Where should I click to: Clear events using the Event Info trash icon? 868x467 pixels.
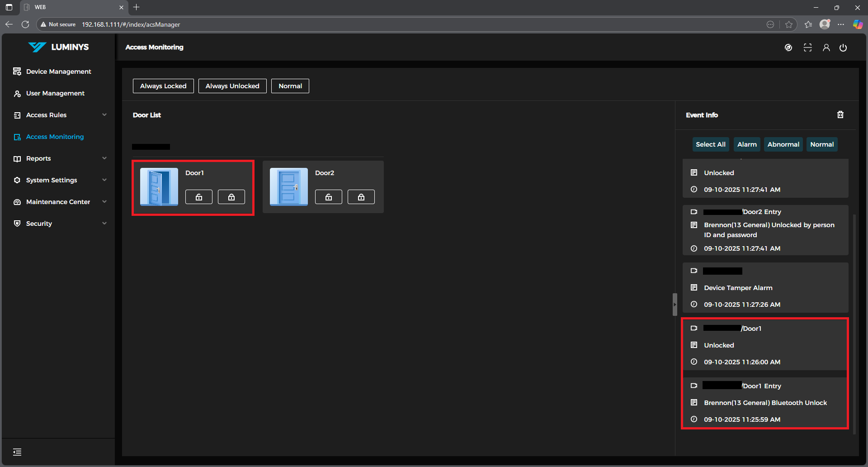[x=840, y=115]
